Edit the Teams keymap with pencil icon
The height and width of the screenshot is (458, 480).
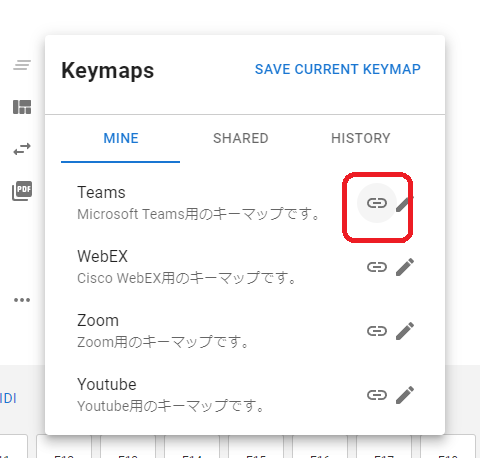coord(405,203)
